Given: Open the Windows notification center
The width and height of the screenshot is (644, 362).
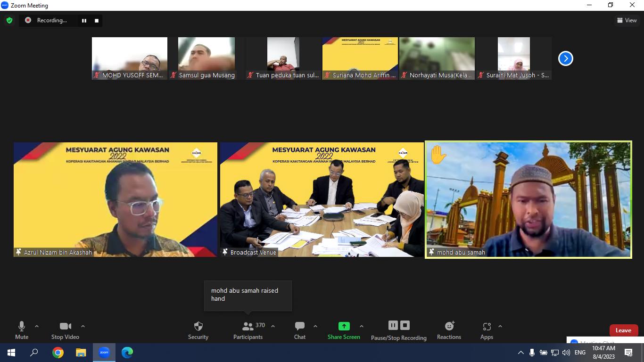Looking at the screenshot, I should pyautogui.click(x=628, y=352).
